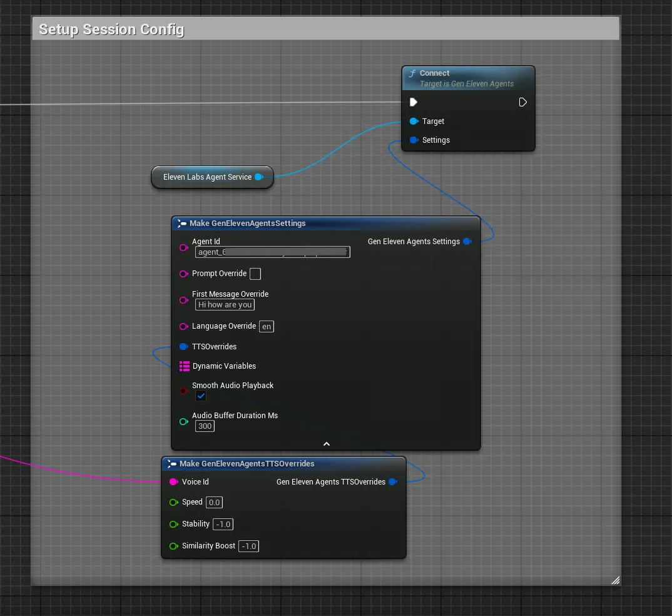Select the Make GenElevenAgentsSettings node header
Viewport: 672px width, 616px height.
pyautogui.click(x=326, y=223)
